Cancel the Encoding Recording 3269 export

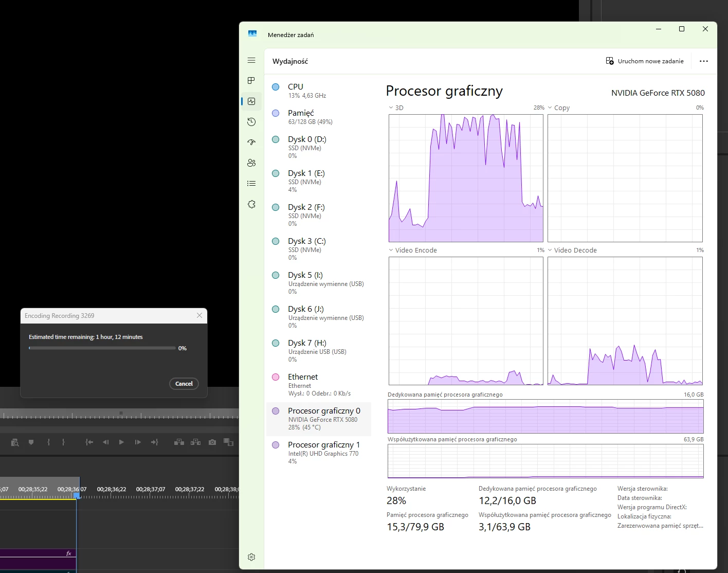(184, 384)
